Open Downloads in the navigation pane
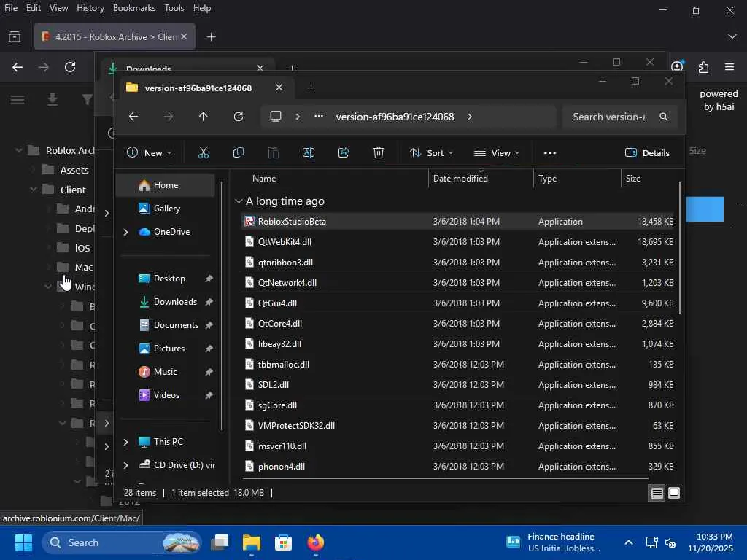Viewport: 747px width, 560px height. (175, 302)
